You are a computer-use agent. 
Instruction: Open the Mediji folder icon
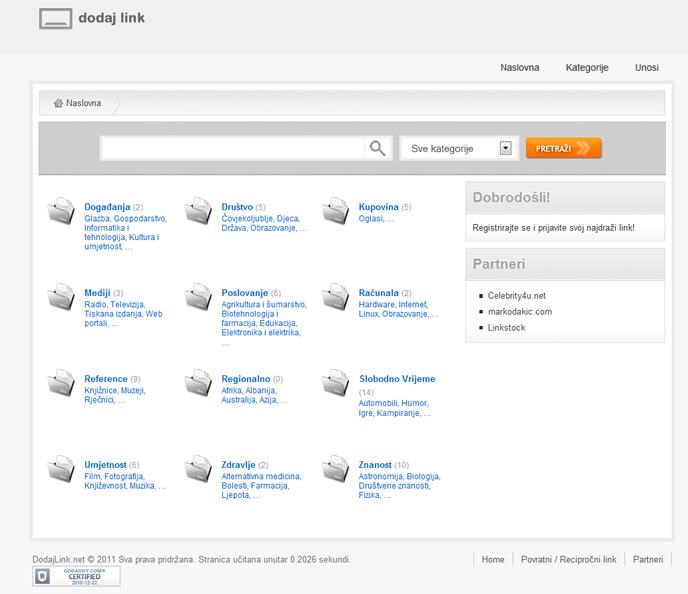(x=61, y=297)
